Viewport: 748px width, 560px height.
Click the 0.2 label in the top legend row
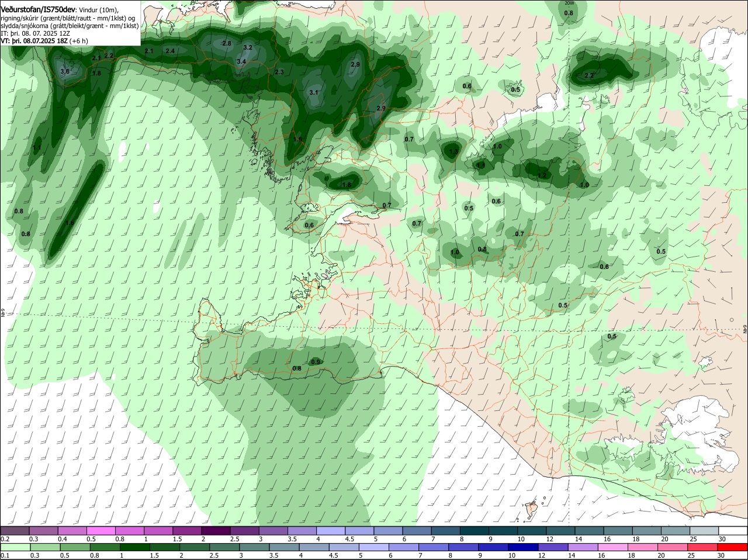(5, 539)
